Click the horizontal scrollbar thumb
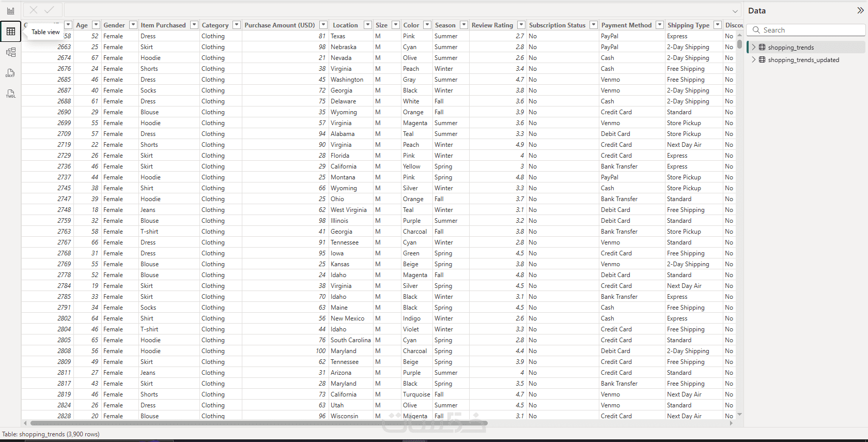 pos(258,423)
